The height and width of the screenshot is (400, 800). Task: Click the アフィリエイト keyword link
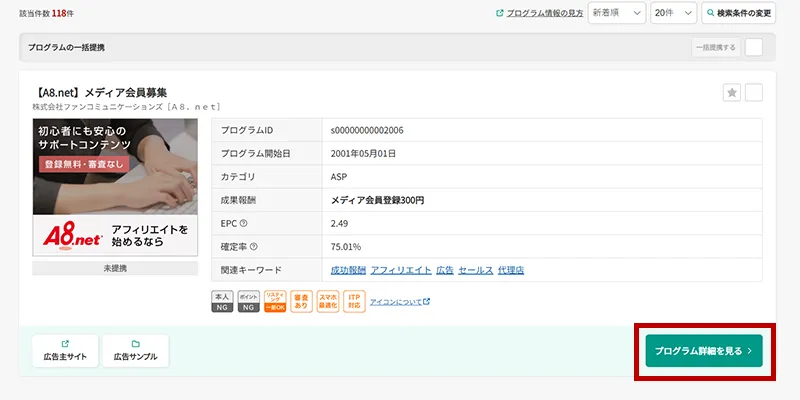coord(401,270)
